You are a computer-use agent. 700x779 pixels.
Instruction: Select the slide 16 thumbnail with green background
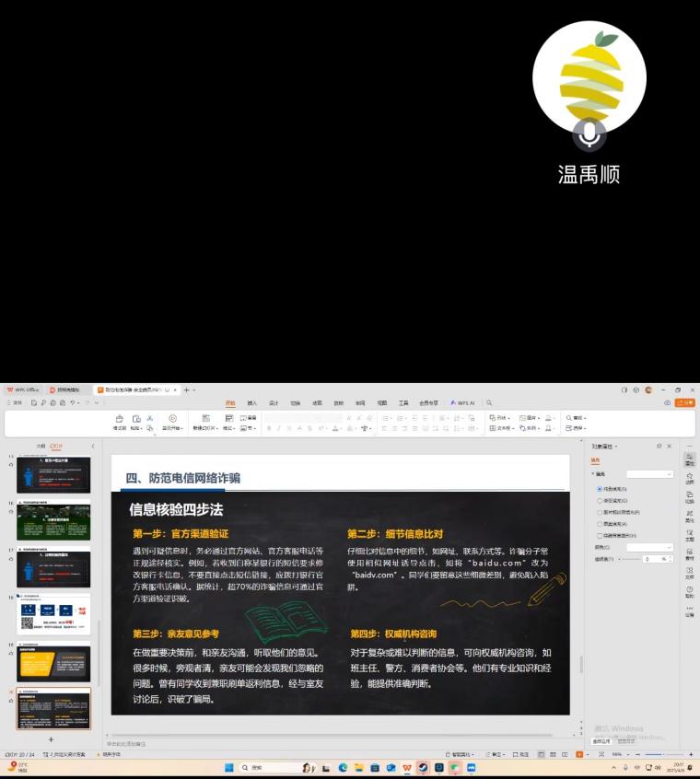point(53,520)
